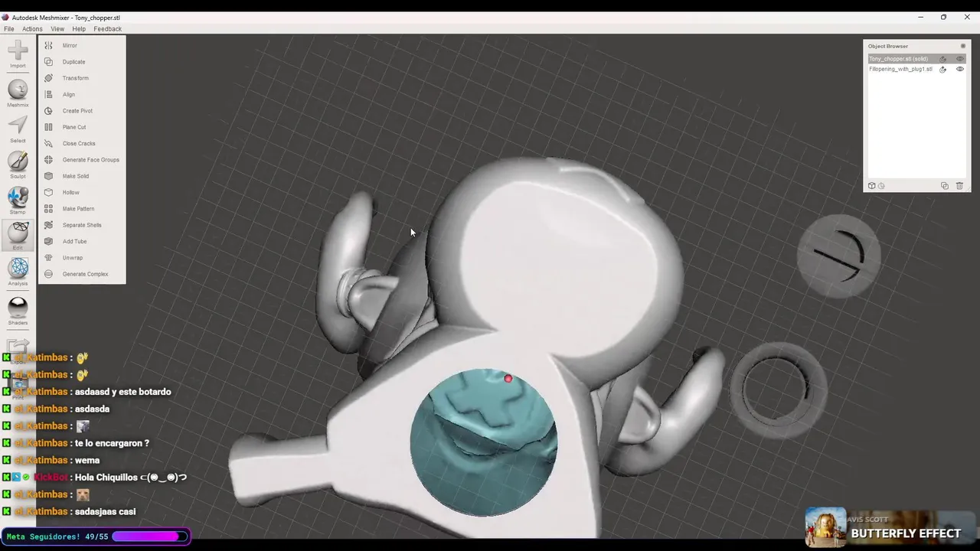Toggle the magnet icon for Fillopening_with_plug1.stl
Image resolution: width=980 pixels, height=551 pixels.
click(943, 70)
